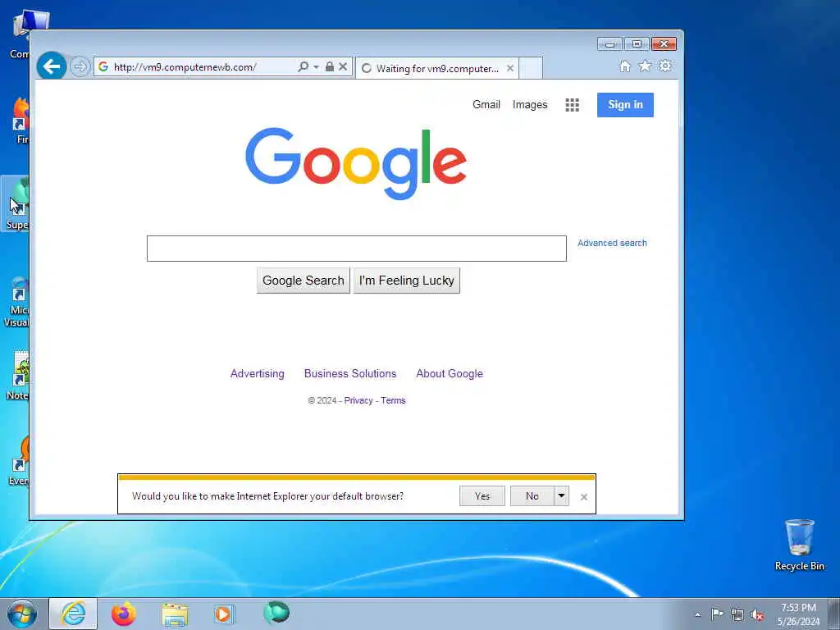
Task: Select the Firefox desktop shortcut
Action: (x=21, y=121)
